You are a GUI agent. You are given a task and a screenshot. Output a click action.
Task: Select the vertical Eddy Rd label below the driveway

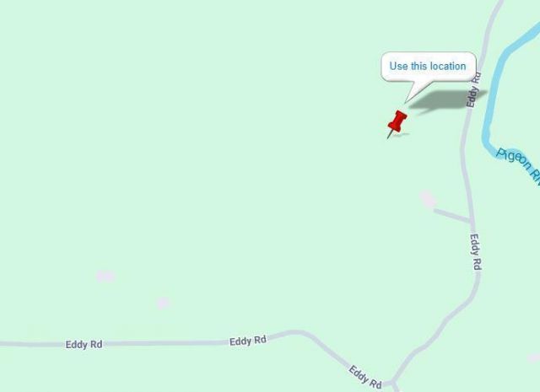pyautogui.click(x=476, y=252)
